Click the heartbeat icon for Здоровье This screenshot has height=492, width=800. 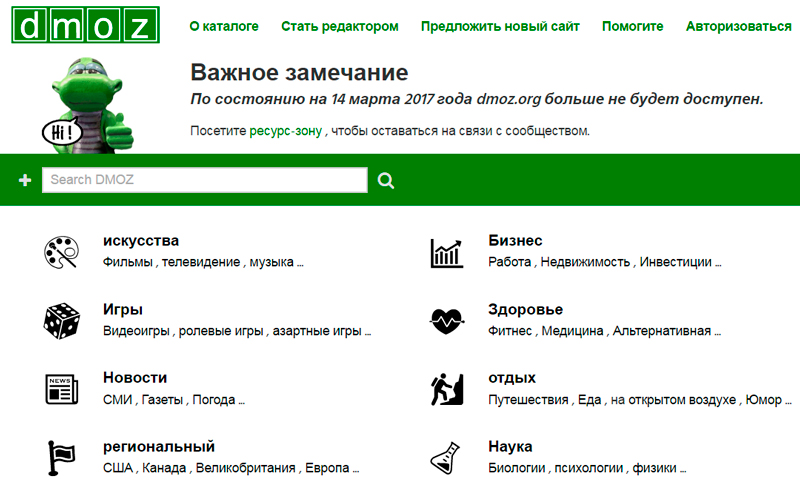[x=446, y=321]
